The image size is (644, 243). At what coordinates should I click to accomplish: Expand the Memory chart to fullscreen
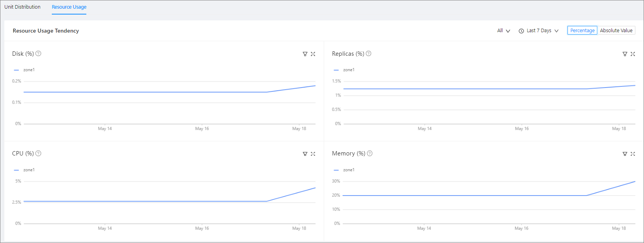pos(633,154)
